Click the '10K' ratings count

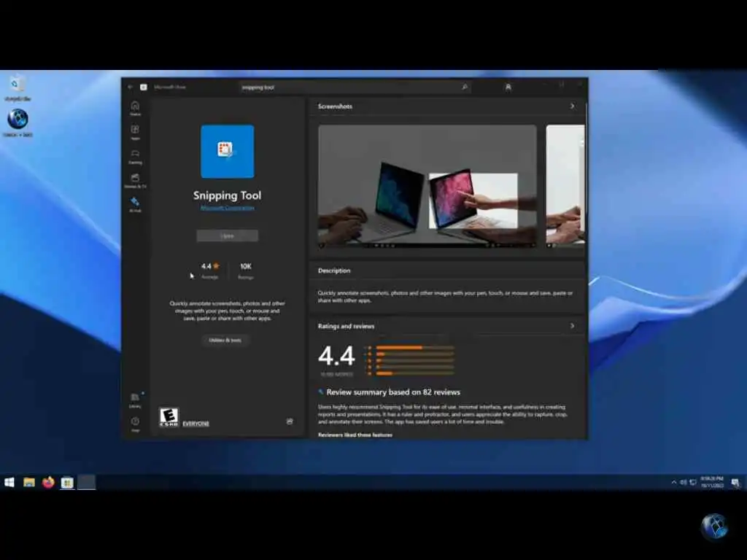point(246,266)
